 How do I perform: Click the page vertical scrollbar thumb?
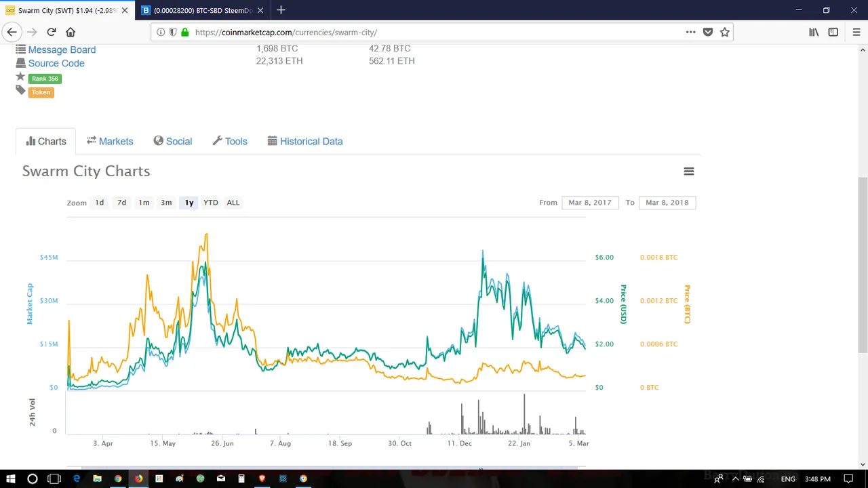[863, 264]
